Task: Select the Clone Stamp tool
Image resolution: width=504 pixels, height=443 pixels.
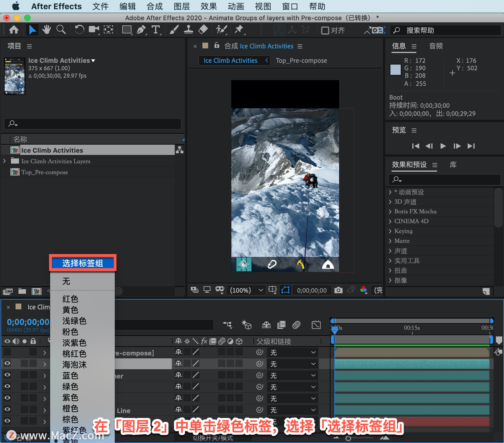Action: pyautogui.click(x=188, y=30)
